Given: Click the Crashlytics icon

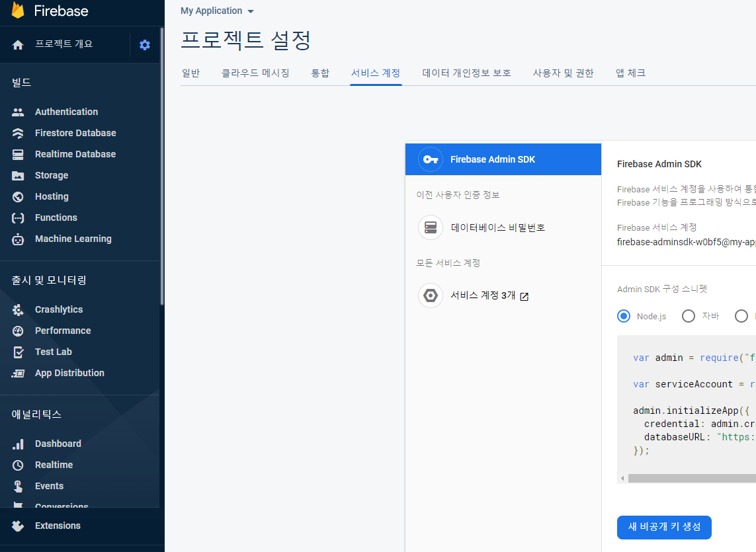Looking at the screenshot, I should (18, 309).
